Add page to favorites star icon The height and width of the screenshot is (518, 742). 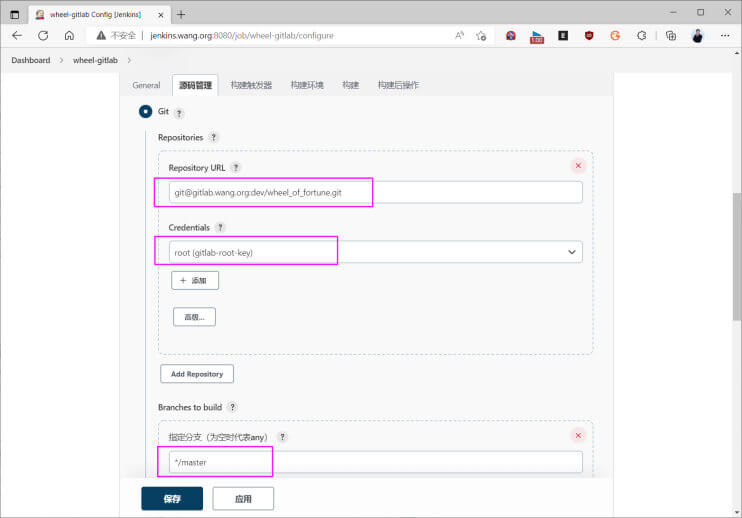click(481, 35)
